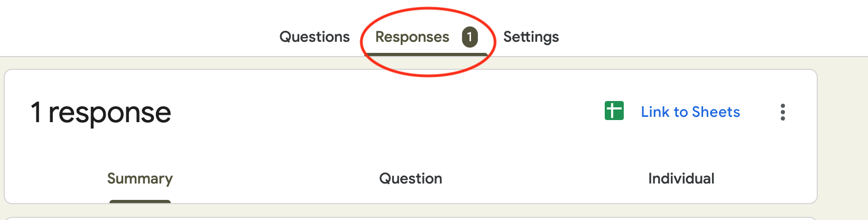868x220 pixels.
Task: Open the Settings tab
Action: point(531,37)
